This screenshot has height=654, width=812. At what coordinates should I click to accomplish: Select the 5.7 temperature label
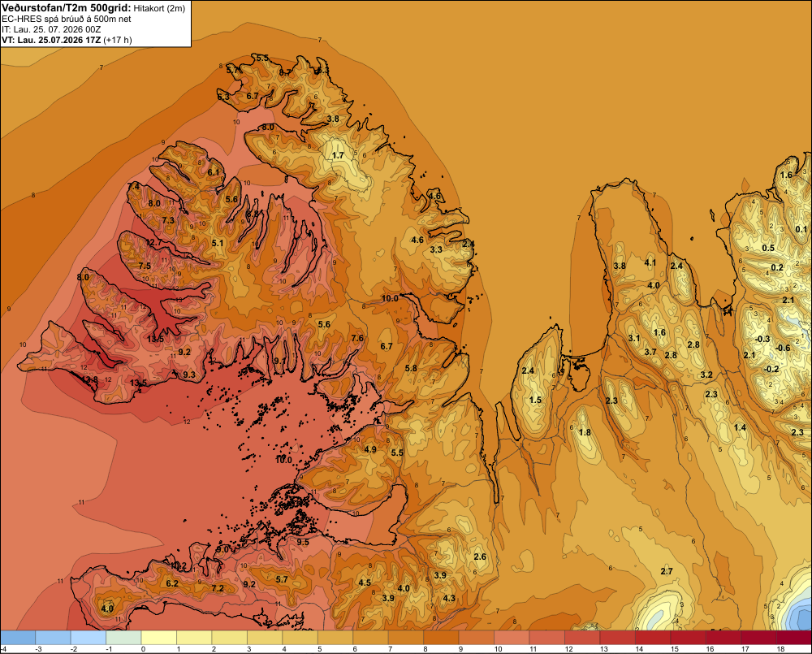point(282,579)
